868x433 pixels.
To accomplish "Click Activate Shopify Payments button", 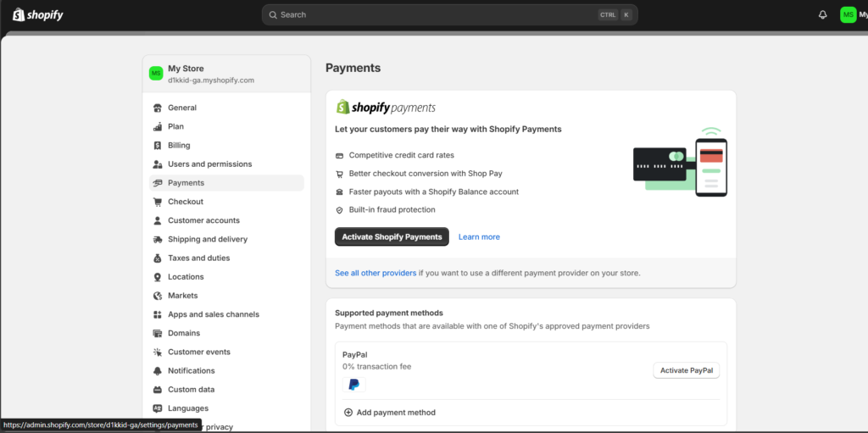I will point(392,237).
